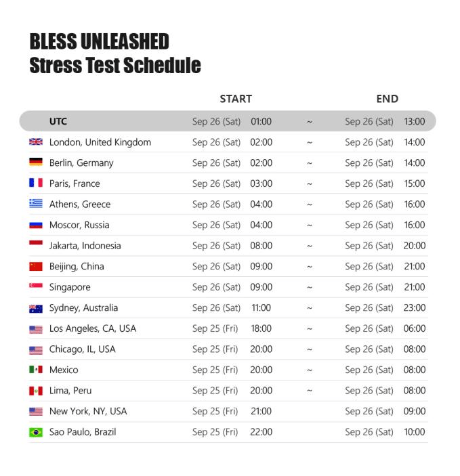The width and height of the screenshot is (460, 476).
Task: Click the United Kingdom flag icon
Action: [x=36, y=142]
